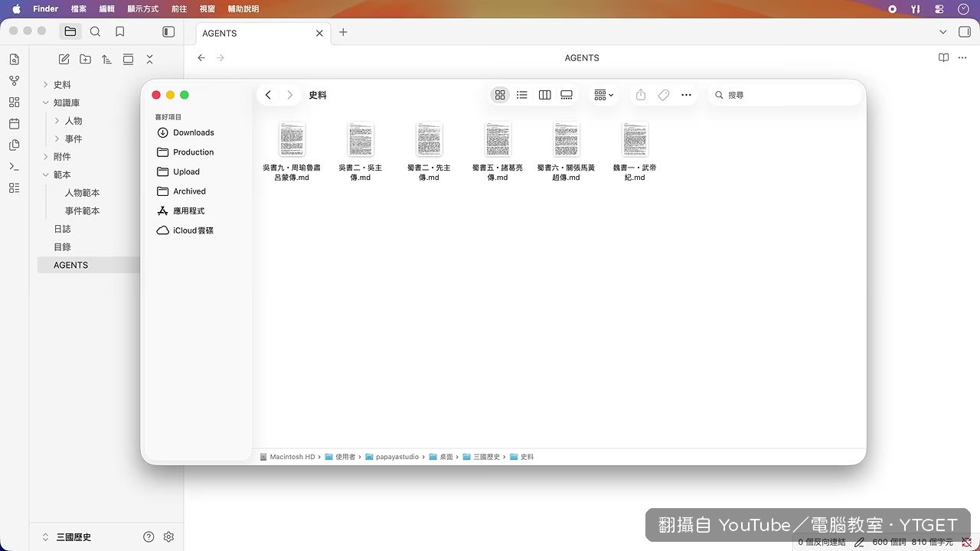Add a new tab in Obsidian
Screen dimensions: 980x551
click(x=343, y=32)
